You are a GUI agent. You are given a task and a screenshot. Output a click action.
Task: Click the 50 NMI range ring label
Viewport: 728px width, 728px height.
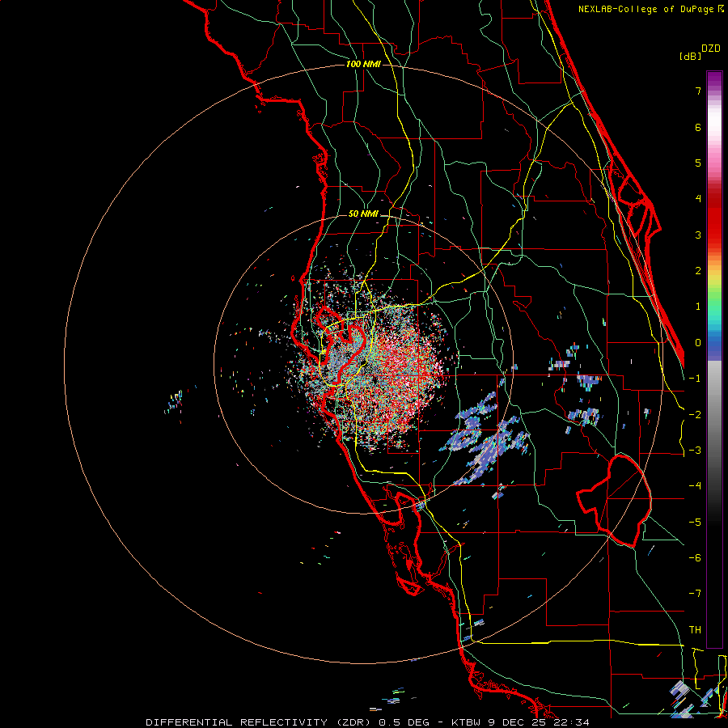[x=363, y=214]
